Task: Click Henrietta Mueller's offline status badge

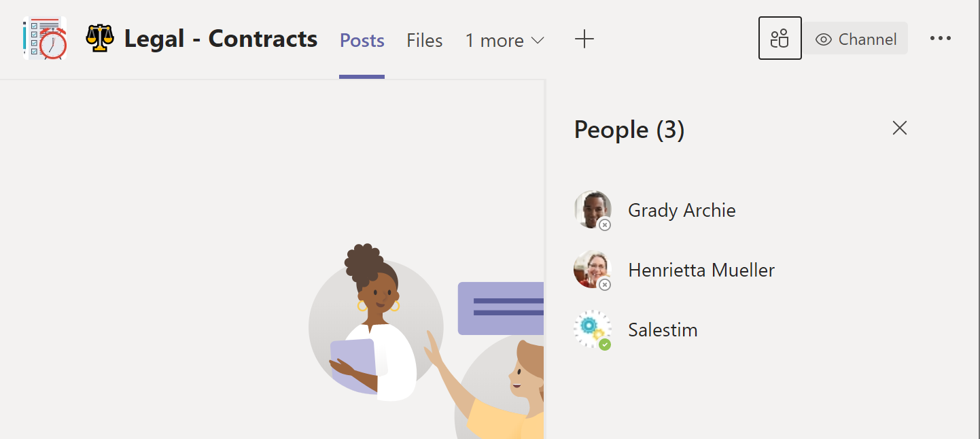Action: [605, 285]
